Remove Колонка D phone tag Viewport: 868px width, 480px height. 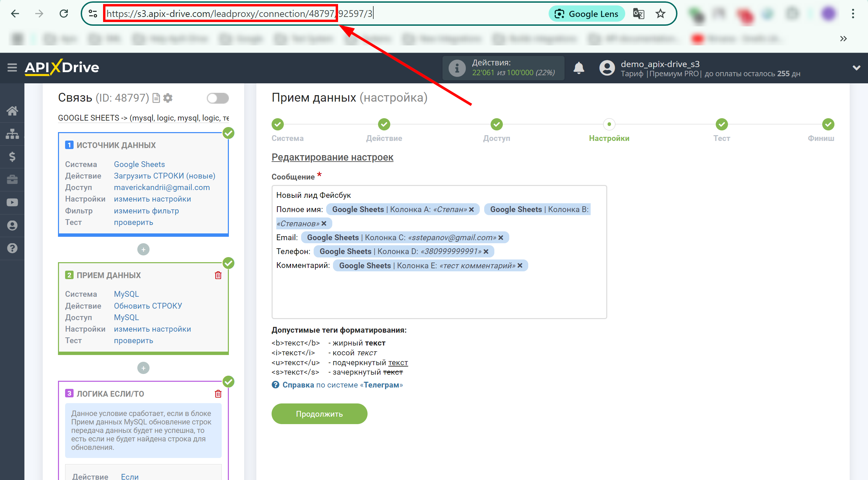pyautogui.click(x=486, y=252)
